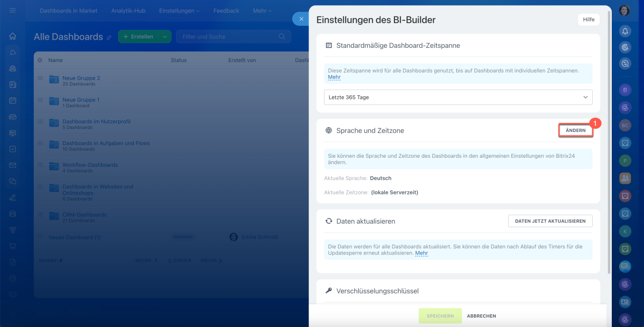Screen dimensions: 644x327
Task: Open the chat bubbles sidebar icon
Action: [x=13, y=181]
